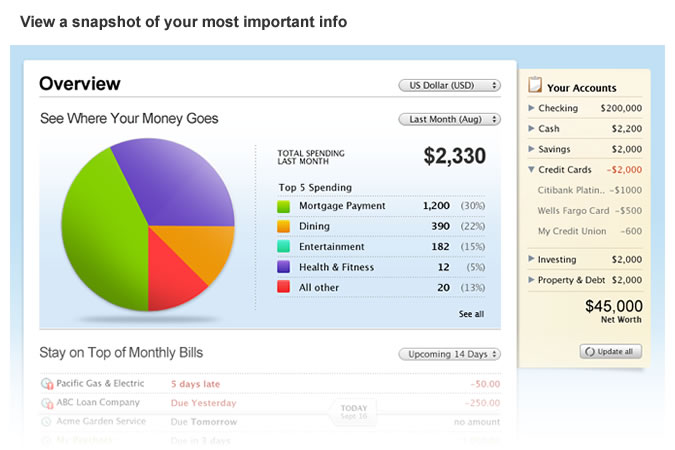Click the purple slice of the pie chart
Viewport: 675px width, 450px height.
pyautogui.click(x=176, y=185)
